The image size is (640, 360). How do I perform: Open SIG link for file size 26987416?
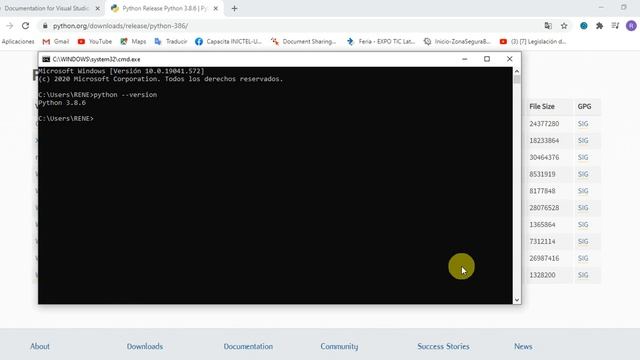[583, 258]
